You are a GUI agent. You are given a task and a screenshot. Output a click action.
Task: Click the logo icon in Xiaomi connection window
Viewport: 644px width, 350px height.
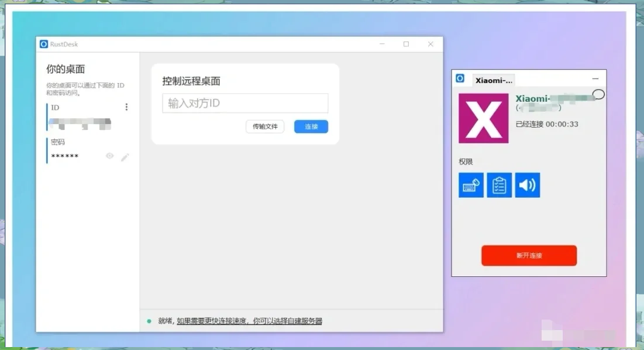[x=460, y=78]
